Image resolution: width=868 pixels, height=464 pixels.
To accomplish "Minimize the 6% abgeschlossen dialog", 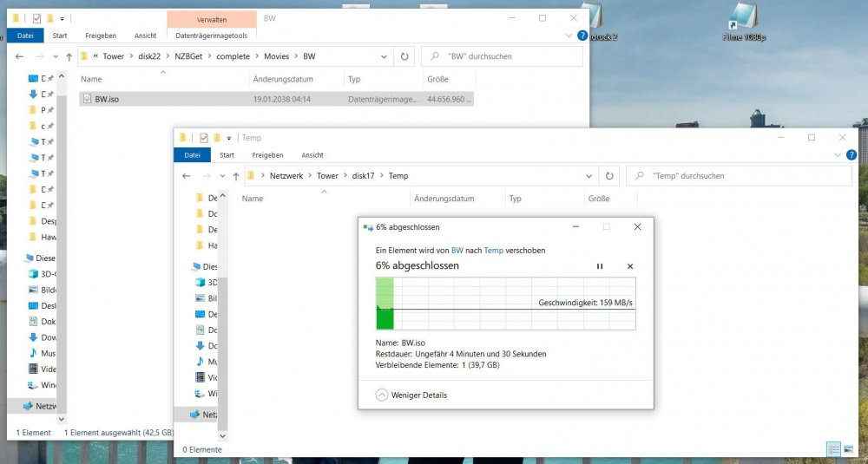I will tap(575, 226).
